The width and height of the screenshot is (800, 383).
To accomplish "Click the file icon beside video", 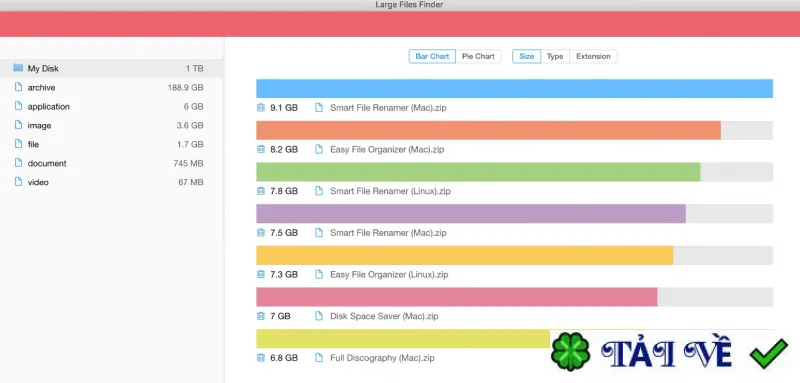I will coord(18,181).
